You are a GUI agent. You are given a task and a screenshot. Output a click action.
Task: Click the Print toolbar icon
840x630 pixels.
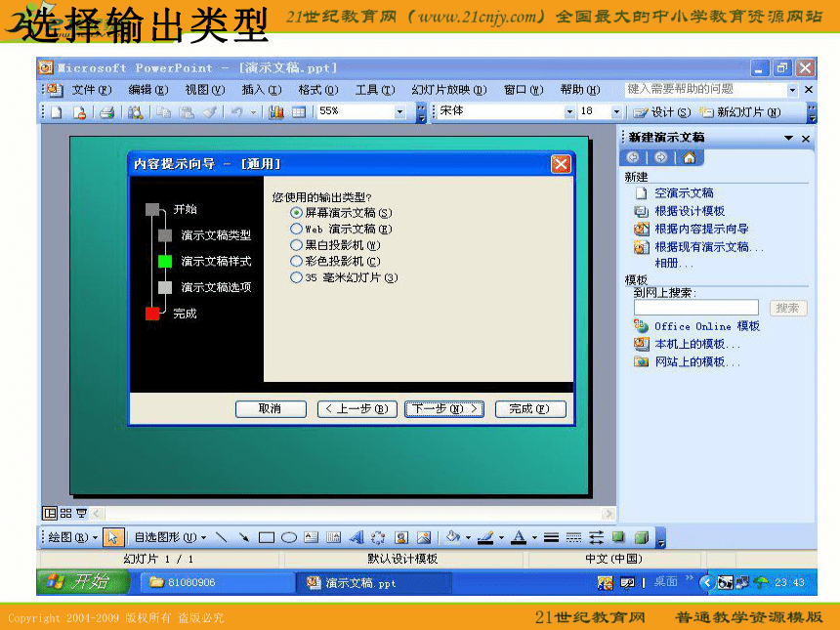click(107, 112)
